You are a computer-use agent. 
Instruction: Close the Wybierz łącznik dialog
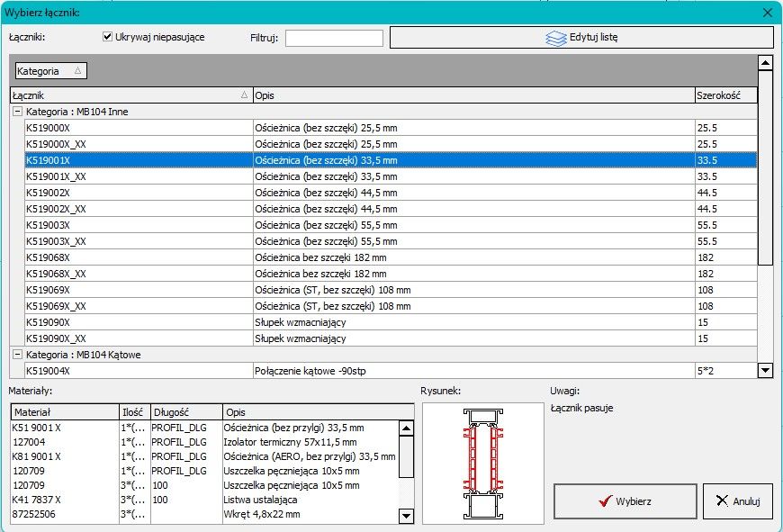click(767, 13)
